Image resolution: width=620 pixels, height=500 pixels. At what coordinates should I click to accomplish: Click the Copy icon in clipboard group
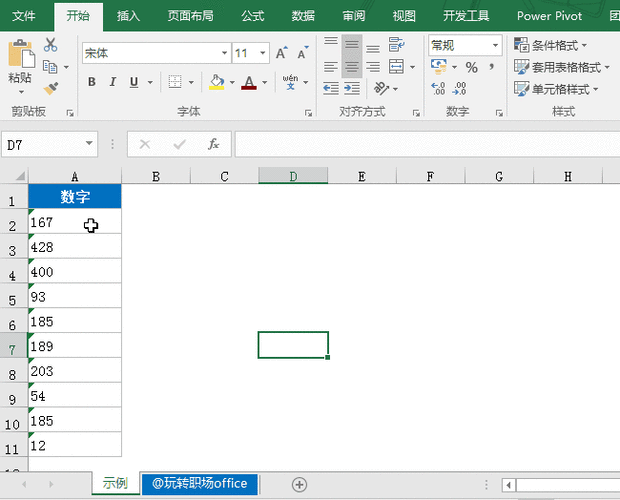click(x=50, y=67)
